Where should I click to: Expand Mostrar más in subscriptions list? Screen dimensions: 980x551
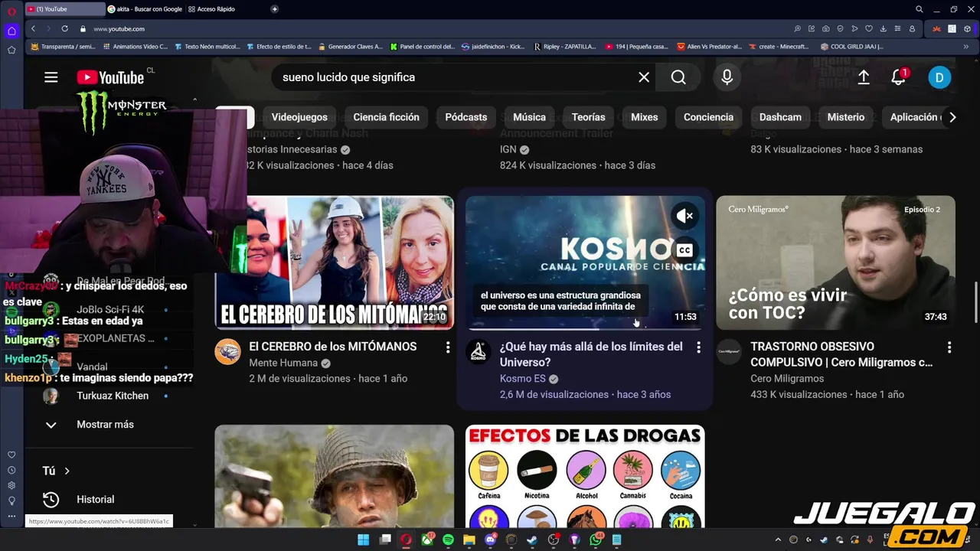(105, 425)
